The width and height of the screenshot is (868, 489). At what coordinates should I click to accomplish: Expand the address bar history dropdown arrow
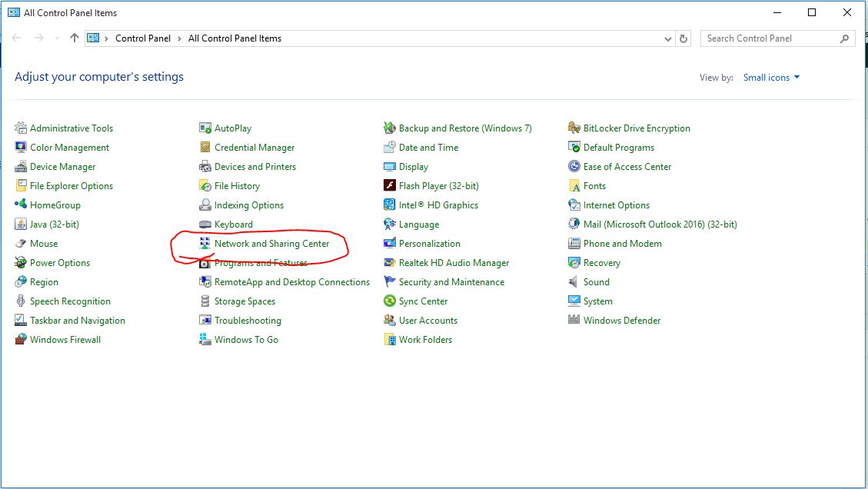[667, 38]
